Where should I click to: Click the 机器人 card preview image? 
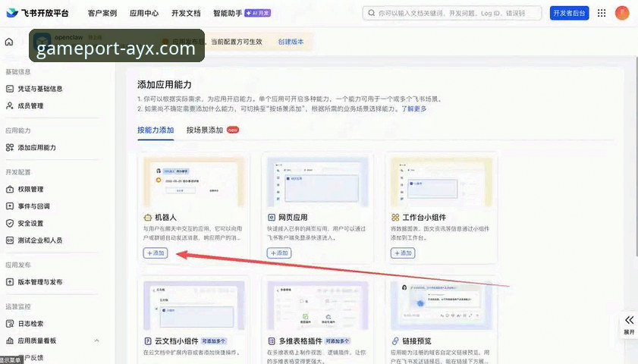click(194, 183)
